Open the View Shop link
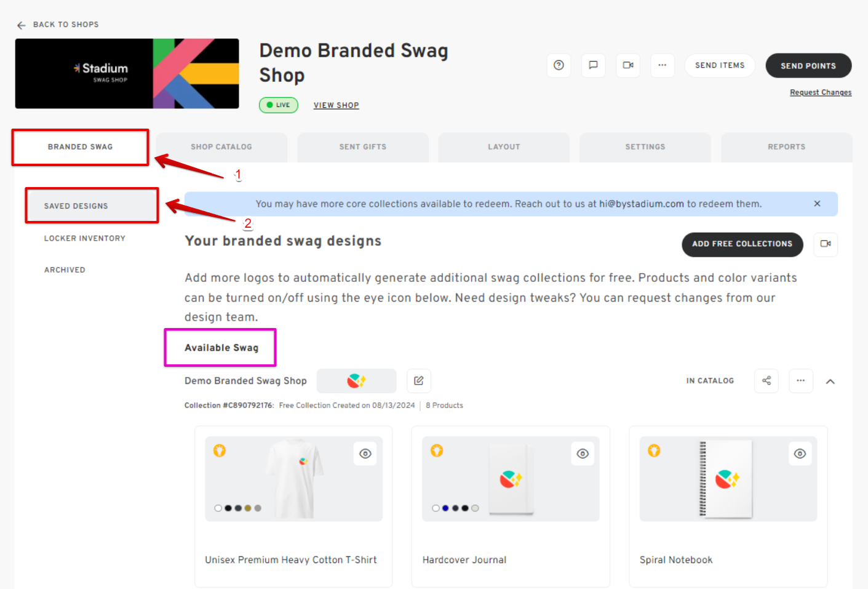Screen dimensions: 868x589 click(336, 105)
